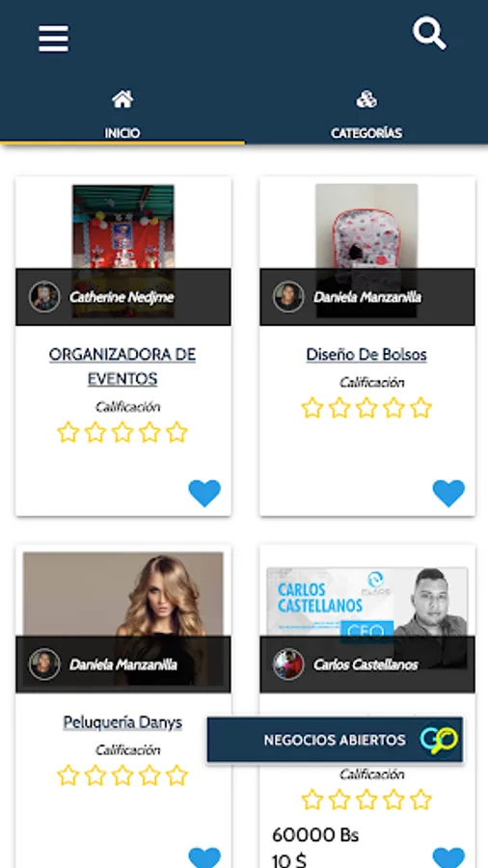Tap the GO magnifier logo icon
Screen dimensions: 488x868
[440, 740]
